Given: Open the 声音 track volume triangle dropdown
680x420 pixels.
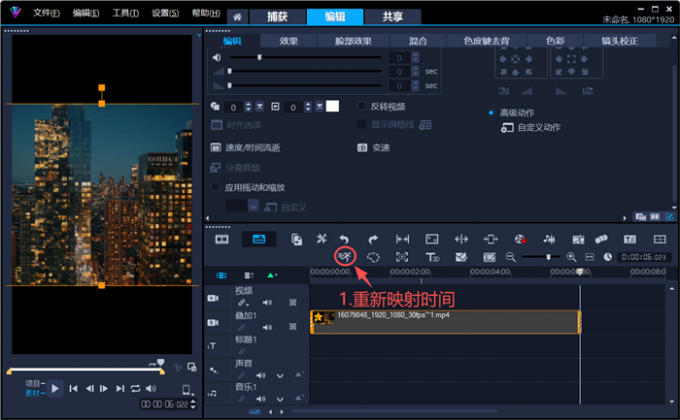Looking at the screenshot, I should point(299,374).
